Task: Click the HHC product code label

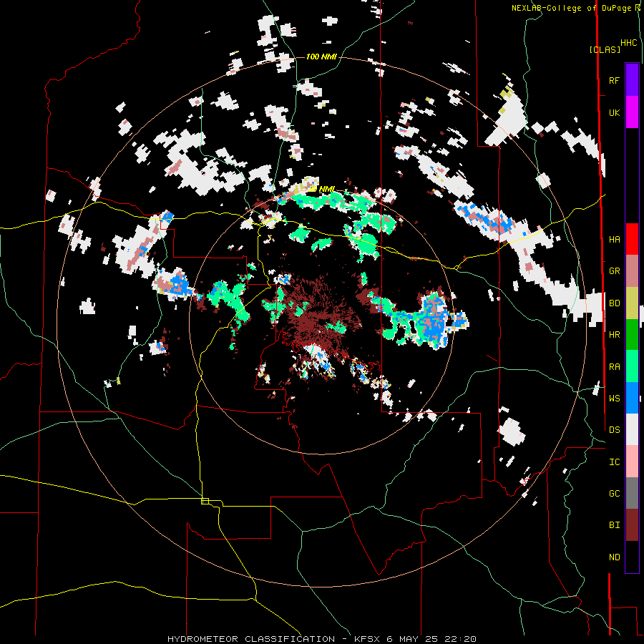Action: coord(629,43)
